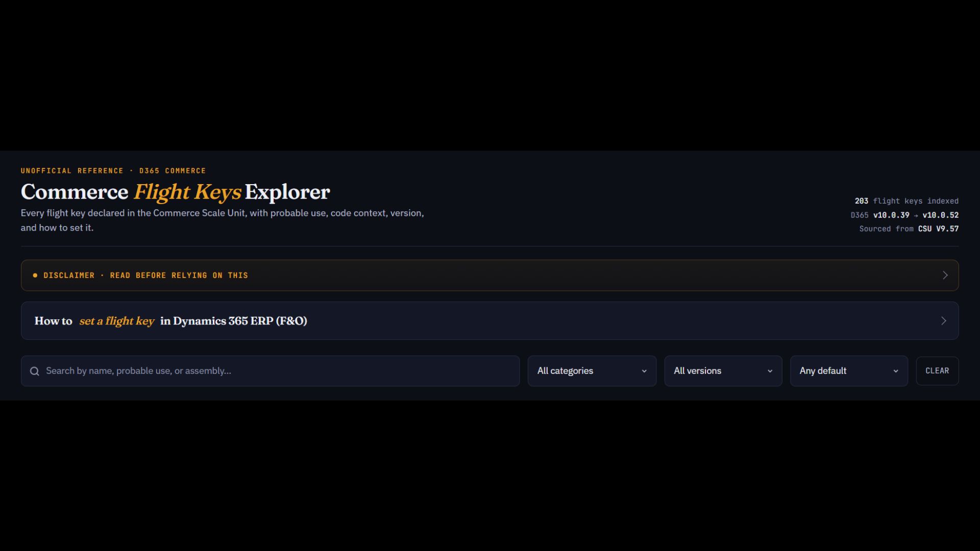Expand the disclaimer chevron arrow
The image size is (980, 551).
[x=945, y=275]
